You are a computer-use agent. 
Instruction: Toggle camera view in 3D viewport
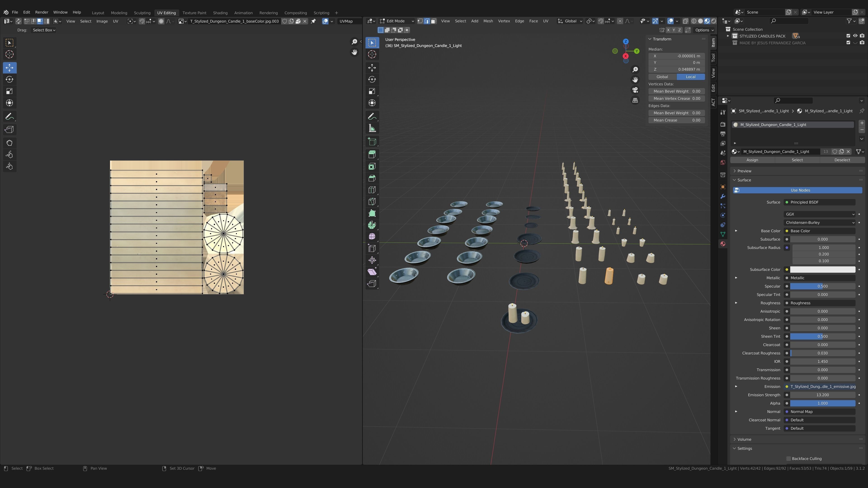635,90
